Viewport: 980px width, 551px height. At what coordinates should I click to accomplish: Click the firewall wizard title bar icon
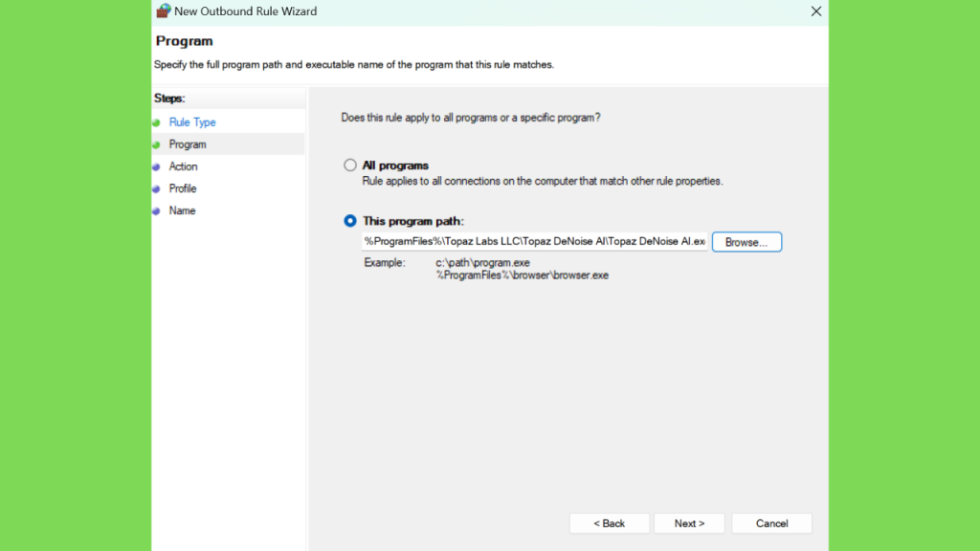click(163, 11)
